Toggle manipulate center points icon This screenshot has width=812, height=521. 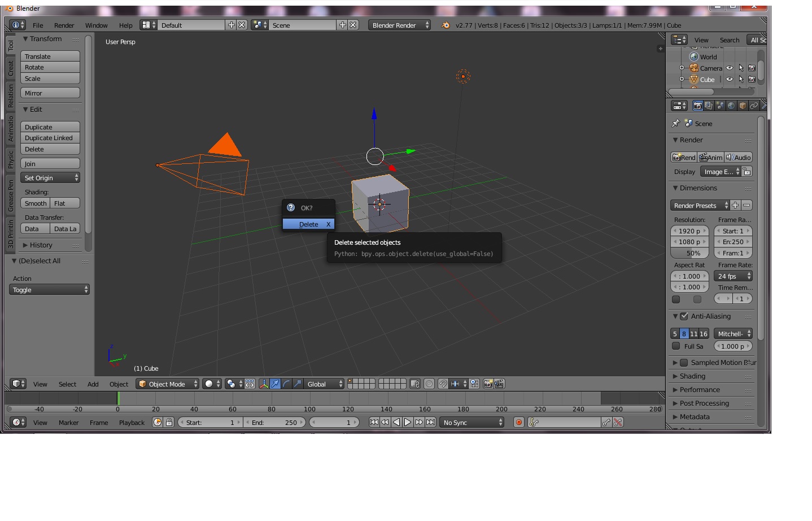pos(250,384)
